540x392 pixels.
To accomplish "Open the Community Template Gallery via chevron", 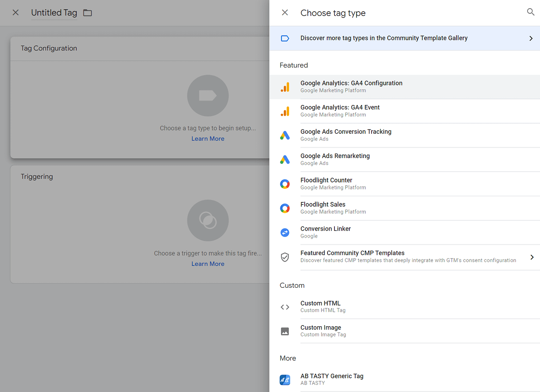I will coord(531,38).
